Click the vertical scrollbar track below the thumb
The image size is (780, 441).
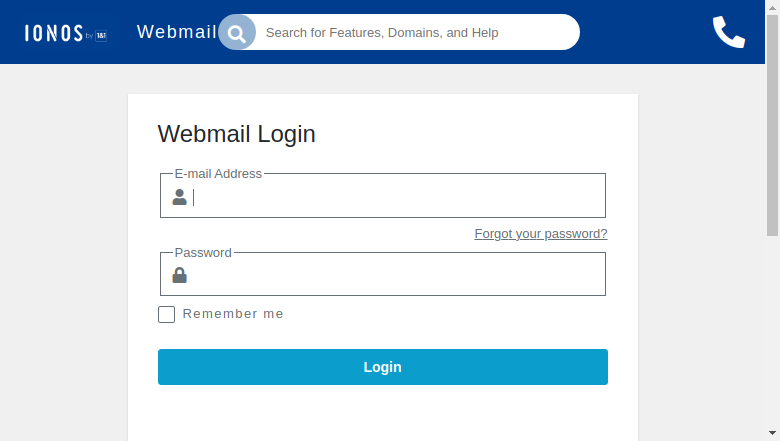pos(773,331)
